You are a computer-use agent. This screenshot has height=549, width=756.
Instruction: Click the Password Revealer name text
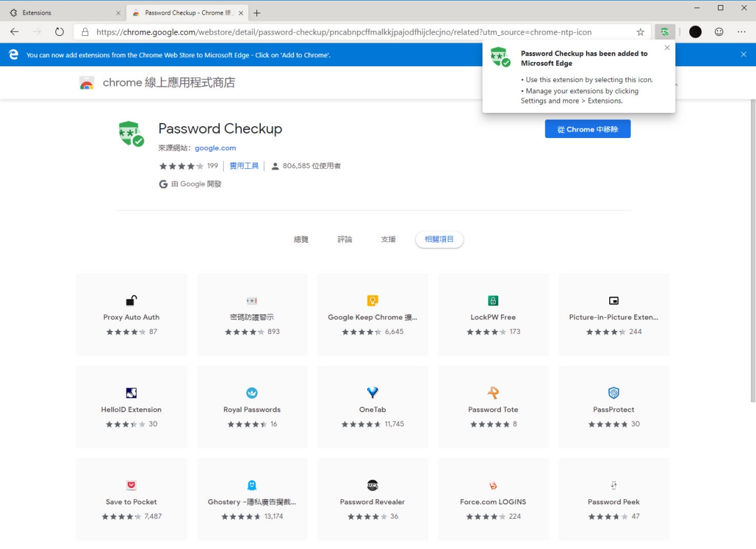(x=372, y=502)
